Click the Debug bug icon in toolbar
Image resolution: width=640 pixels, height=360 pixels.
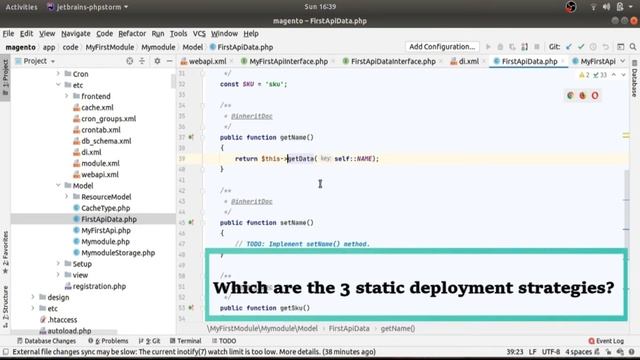(x=500, y=47)
